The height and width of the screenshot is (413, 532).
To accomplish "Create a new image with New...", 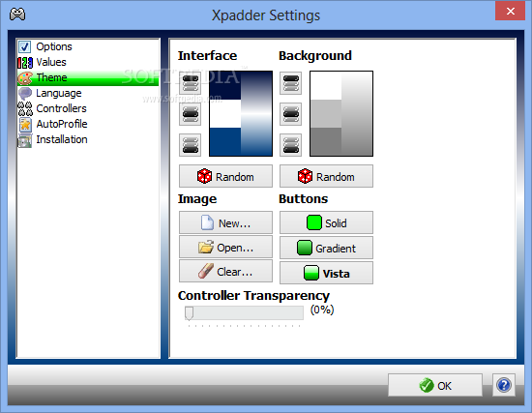I will tap(225, 222).
